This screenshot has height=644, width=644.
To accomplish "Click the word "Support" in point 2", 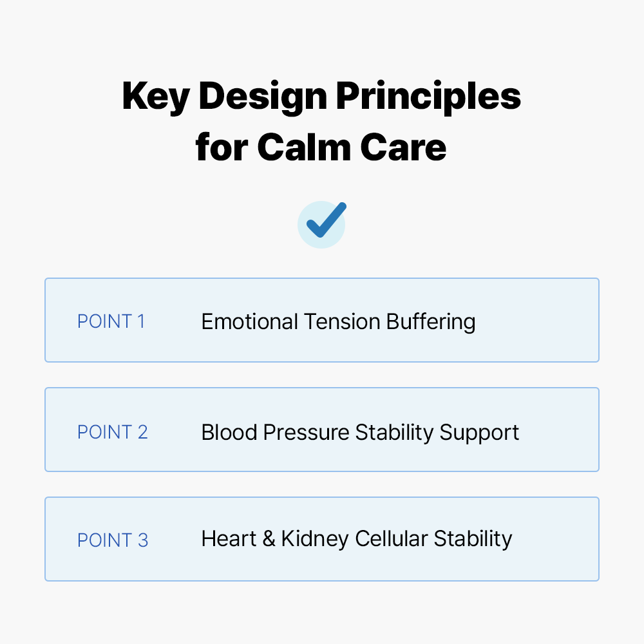I will (479, 432).
